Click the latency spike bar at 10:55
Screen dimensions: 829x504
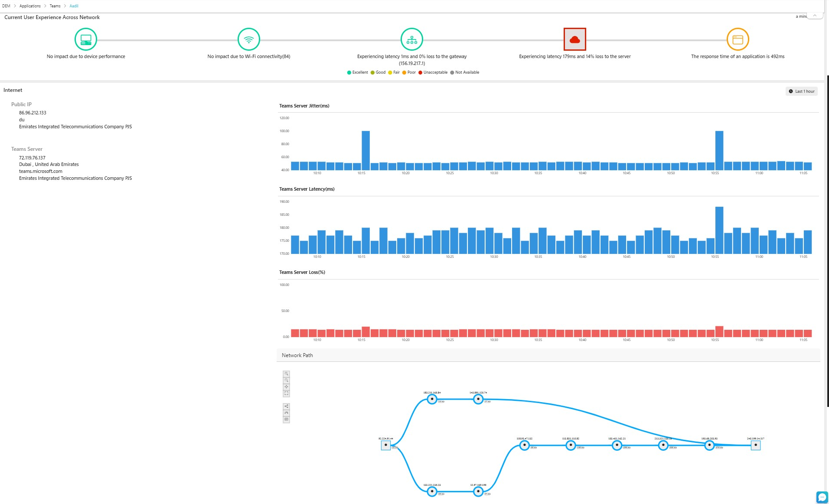pos(719,230)
